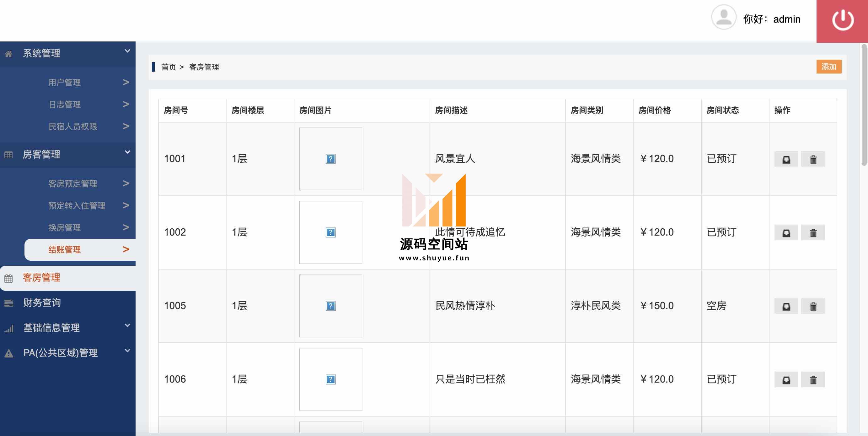Image resolution: width=868 pixels, height=436 pixels.
Task: Expand the 基础信息管理 menu chevron
Action: 127,325
